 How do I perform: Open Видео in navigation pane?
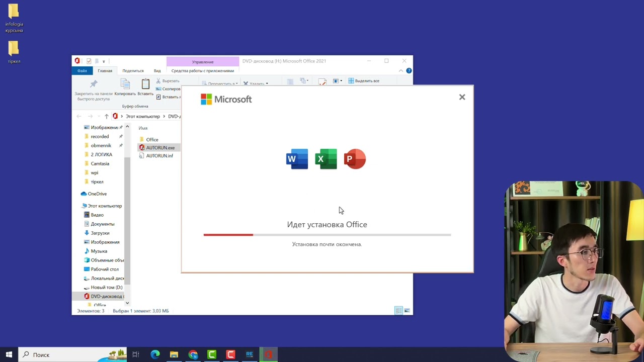point(97,215)
